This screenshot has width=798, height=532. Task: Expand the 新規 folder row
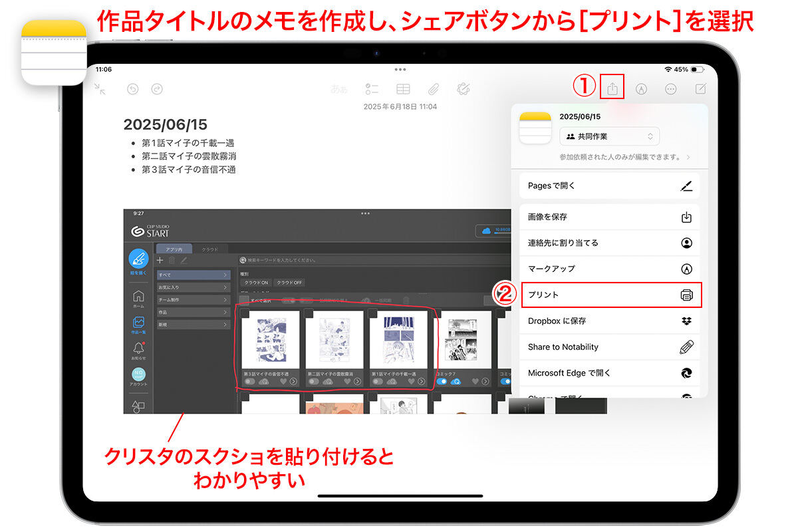(x=193, y=324)
